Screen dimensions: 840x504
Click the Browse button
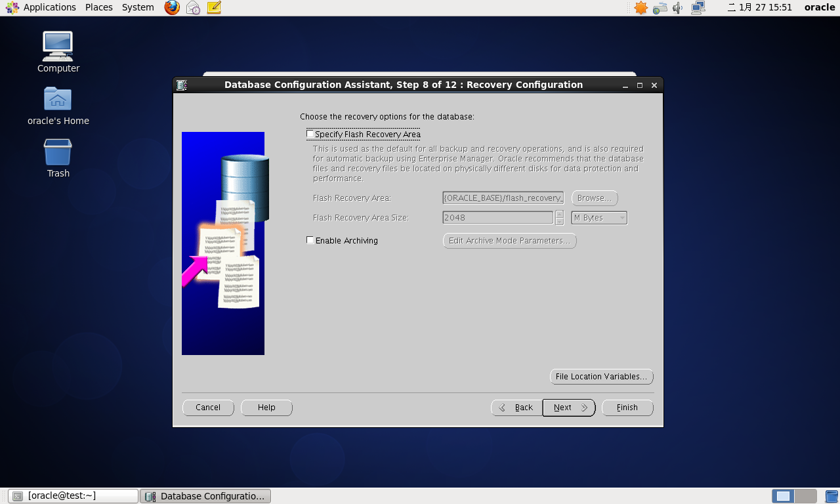click(x=595, y=198)
